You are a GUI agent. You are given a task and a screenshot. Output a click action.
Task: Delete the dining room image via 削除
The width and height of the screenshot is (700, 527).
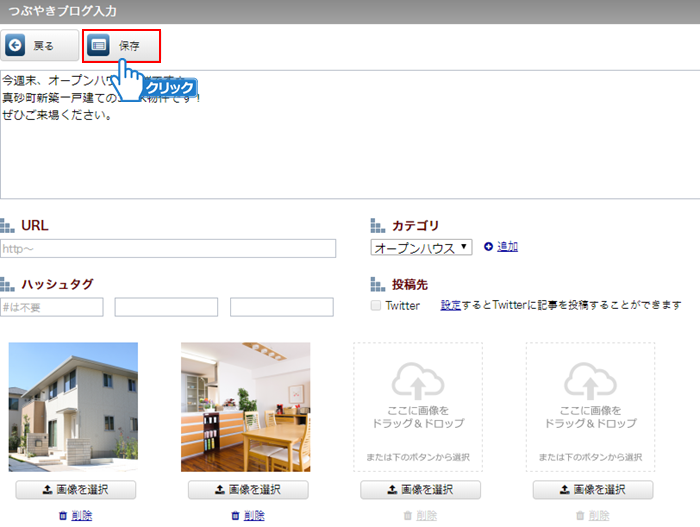248,515
